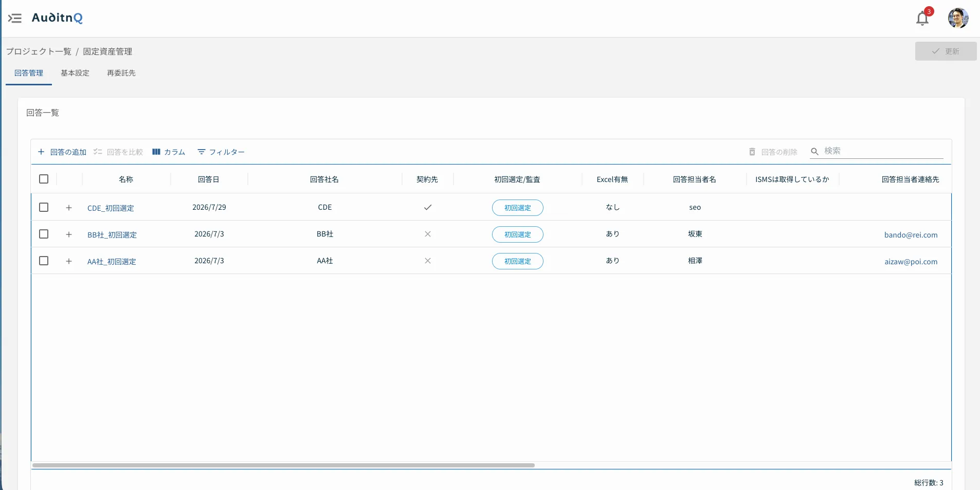Click the search magnifier icon
Viewport: 980px width, 490px height.
[814, 151]
